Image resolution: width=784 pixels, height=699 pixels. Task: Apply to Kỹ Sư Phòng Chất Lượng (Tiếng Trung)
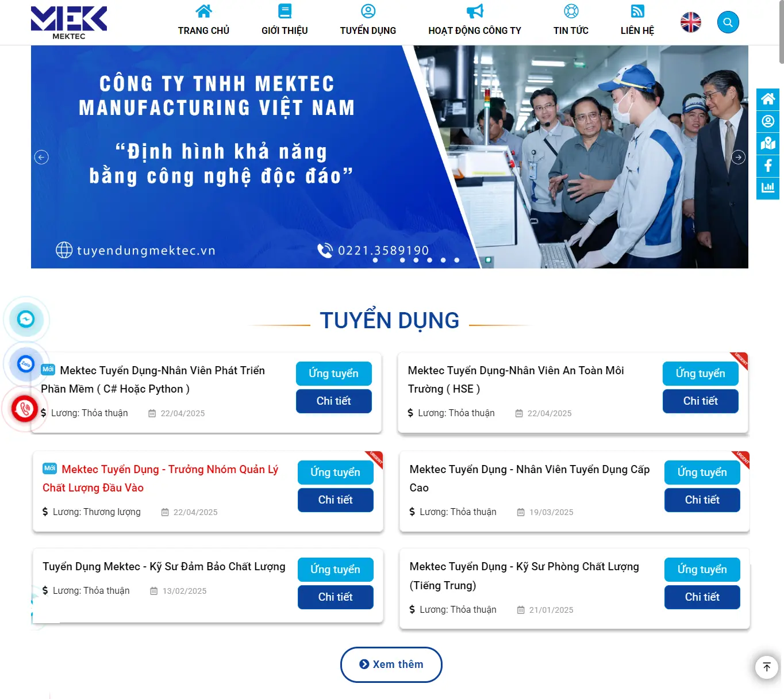(x=702, y=570)
